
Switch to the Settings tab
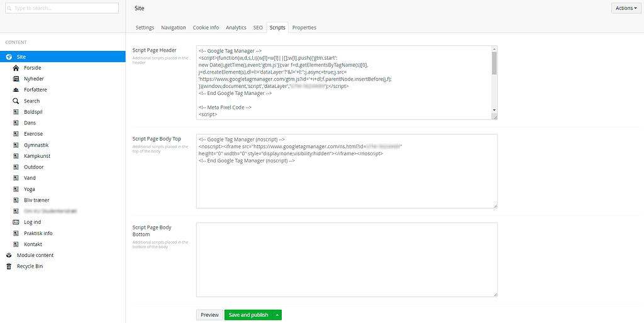pos(145,28)
